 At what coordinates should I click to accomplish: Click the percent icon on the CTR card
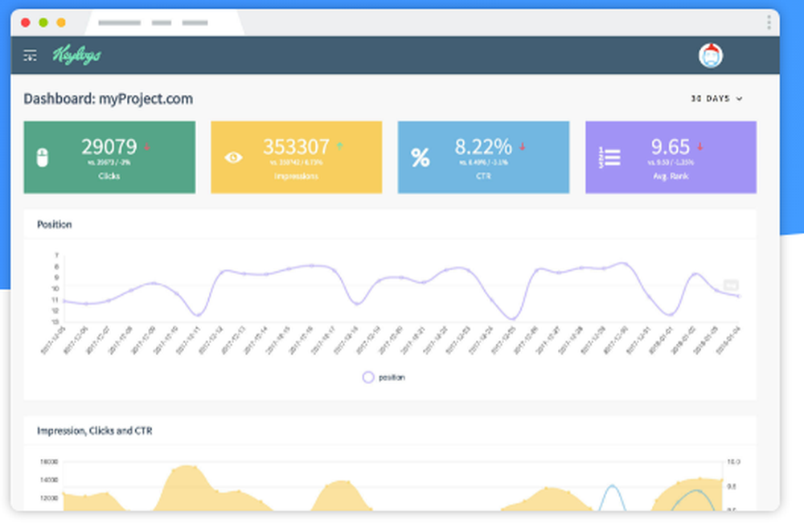(x=420, y=158)
